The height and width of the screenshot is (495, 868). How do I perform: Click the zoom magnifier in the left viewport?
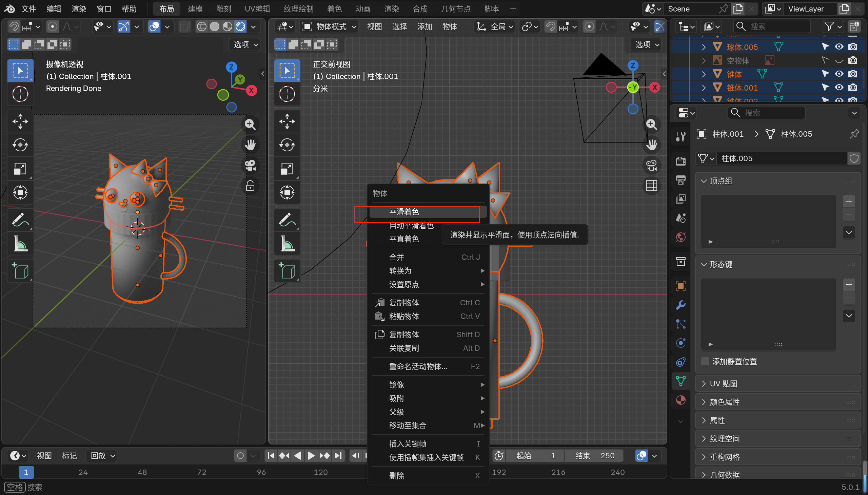[x=250, y=125]
